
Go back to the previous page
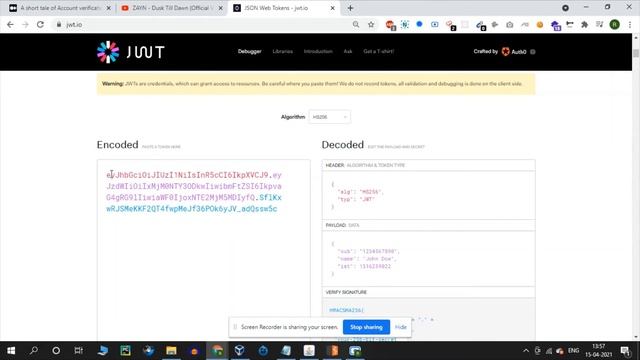(11, 24)
